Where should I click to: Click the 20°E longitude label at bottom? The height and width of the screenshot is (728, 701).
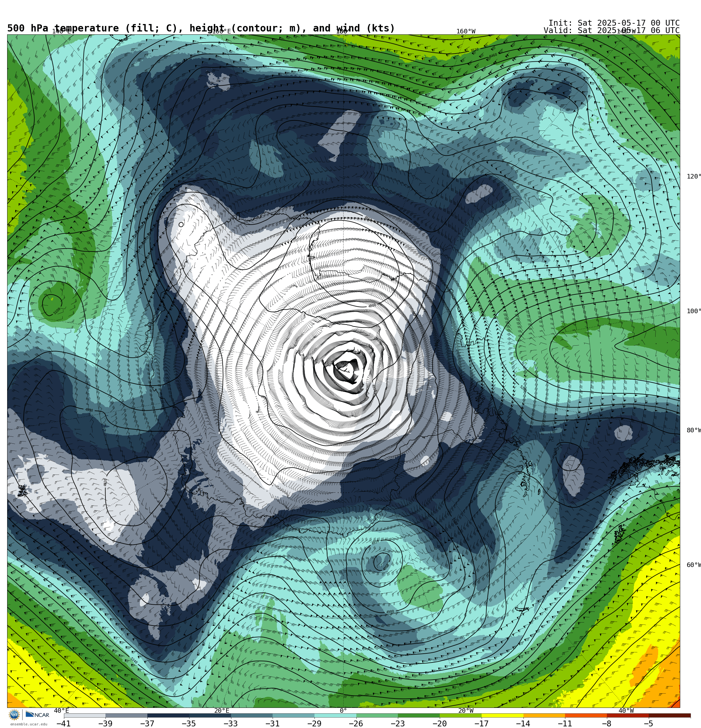pos(222,710)
